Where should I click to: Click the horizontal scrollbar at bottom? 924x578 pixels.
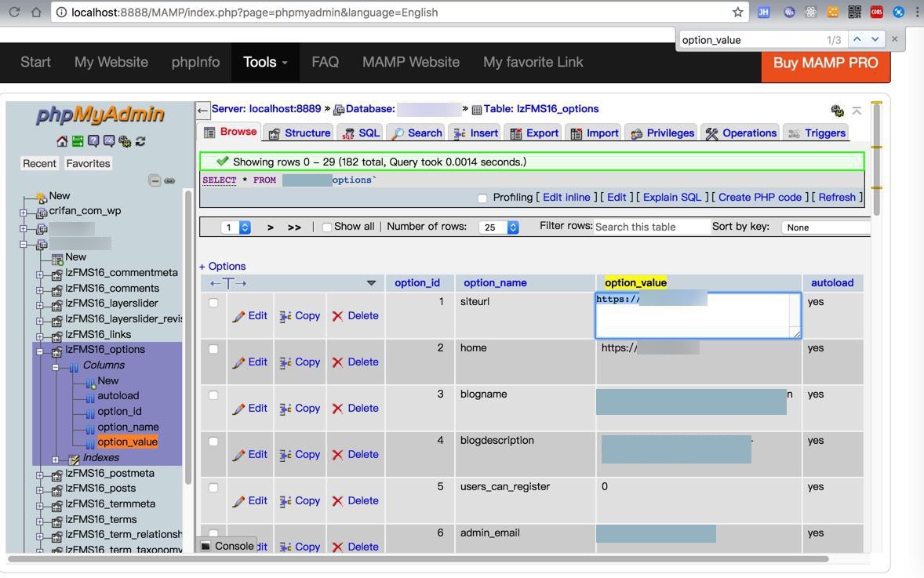point(418,558)
